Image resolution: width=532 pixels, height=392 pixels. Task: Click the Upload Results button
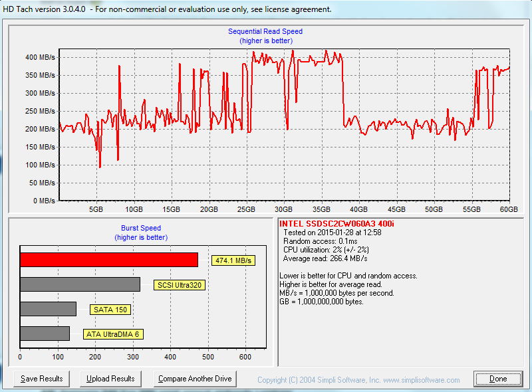click(110, 379)
